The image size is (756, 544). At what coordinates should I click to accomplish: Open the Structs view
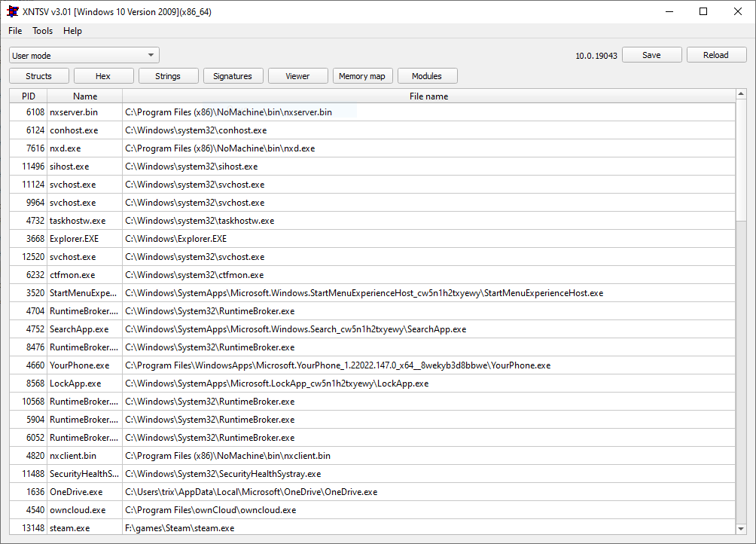38,76
